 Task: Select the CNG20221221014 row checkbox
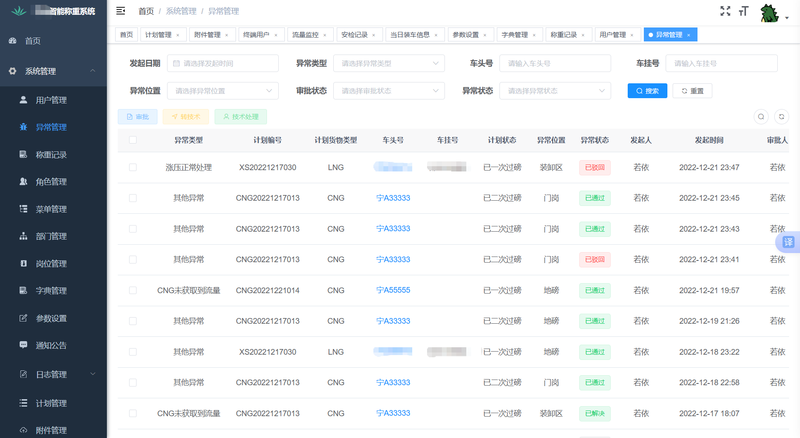(x=133, y=290)
